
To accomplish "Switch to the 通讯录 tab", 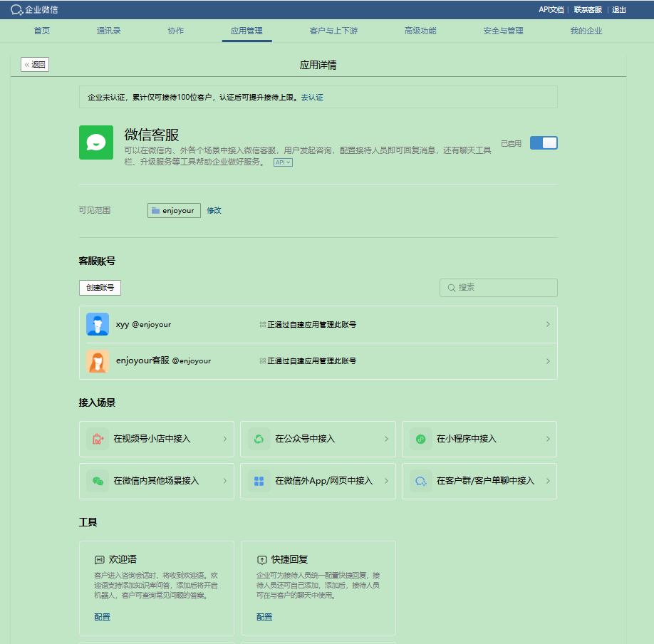I will click(108, 31).
